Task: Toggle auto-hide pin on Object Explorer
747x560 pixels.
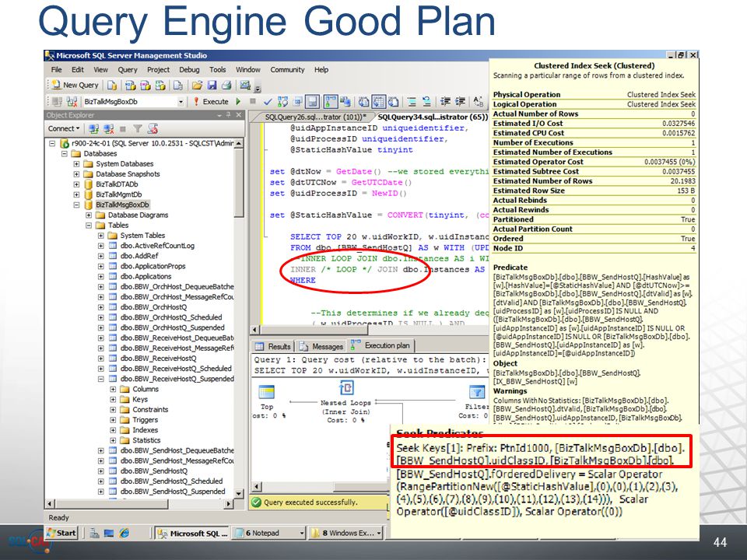Action: (x=229, y=115)
